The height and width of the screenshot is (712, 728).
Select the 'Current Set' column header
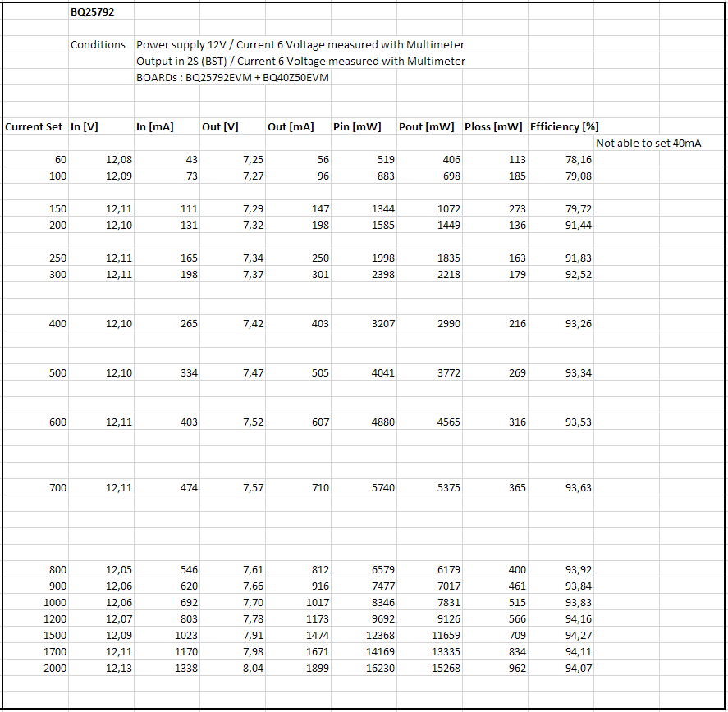[34, 126]
